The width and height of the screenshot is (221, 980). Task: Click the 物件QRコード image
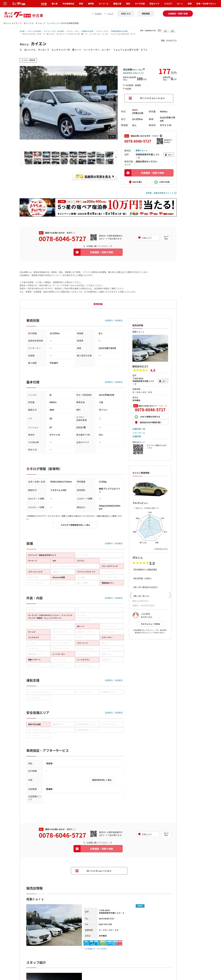138,449
